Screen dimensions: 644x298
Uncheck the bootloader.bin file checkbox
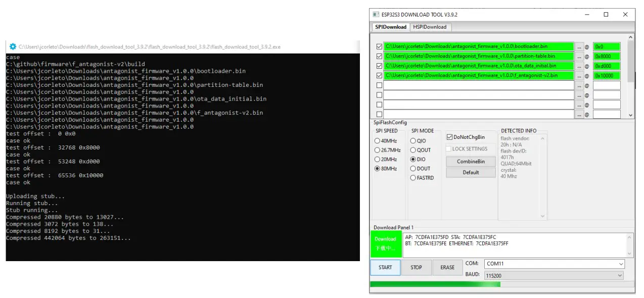[x=379, y=46]
